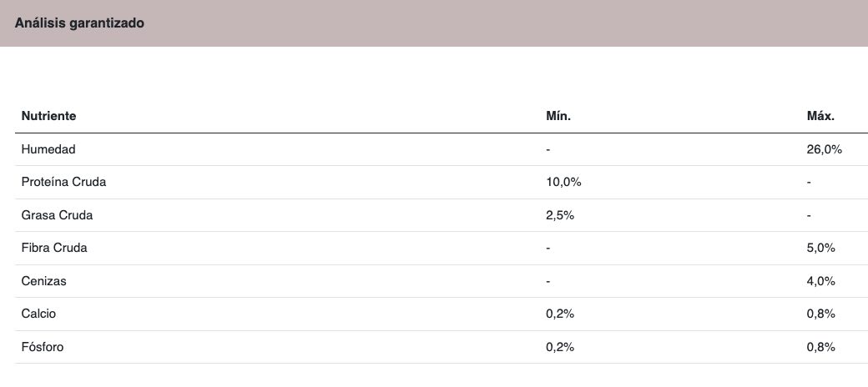Click the 4,0% Cenizas maximum value
Image resolution: width=868 pixels, height=387 pixels.
[821, 281]
